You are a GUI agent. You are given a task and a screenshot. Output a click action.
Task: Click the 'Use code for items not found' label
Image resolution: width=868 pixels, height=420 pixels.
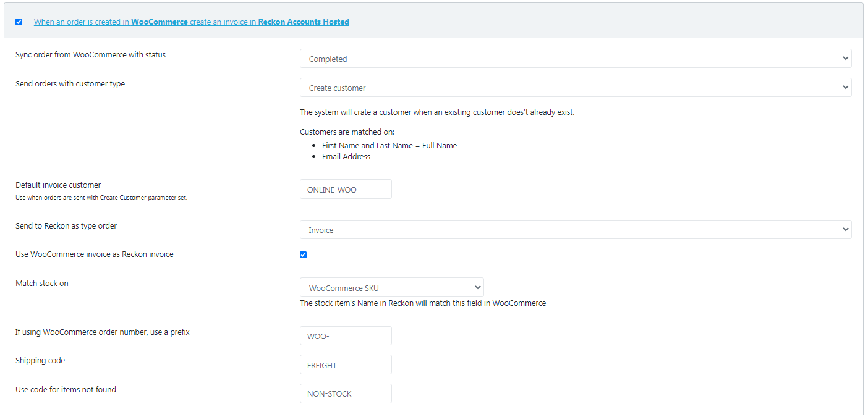pos(66,390)
